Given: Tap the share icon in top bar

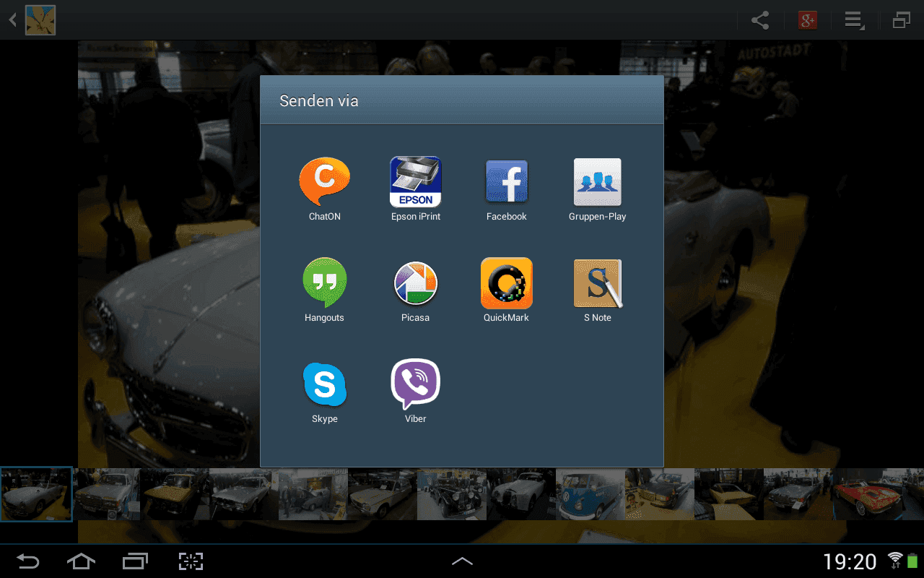Looking at the screenshot, I should pyautogui.click(x=760, y=20).
